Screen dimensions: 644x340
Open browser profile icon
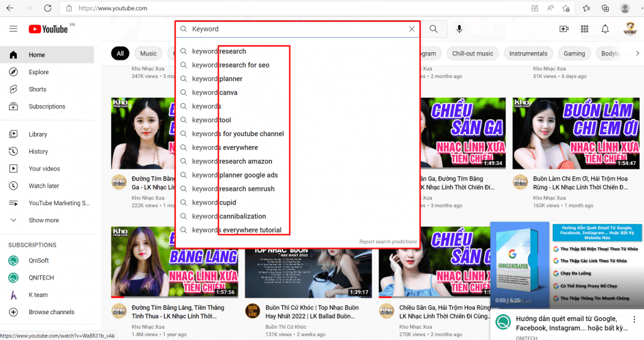pos(625,8)
